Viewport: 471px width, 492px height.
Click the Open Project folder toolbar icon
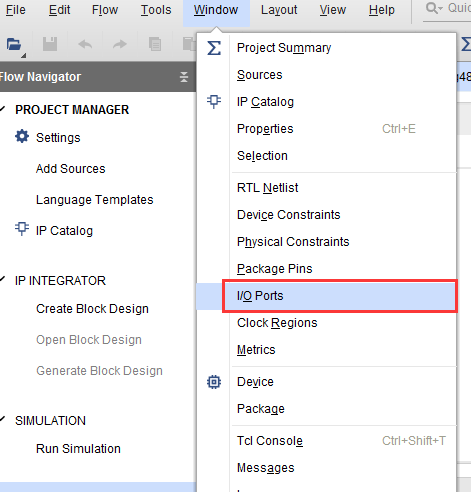tap(14, 44)
